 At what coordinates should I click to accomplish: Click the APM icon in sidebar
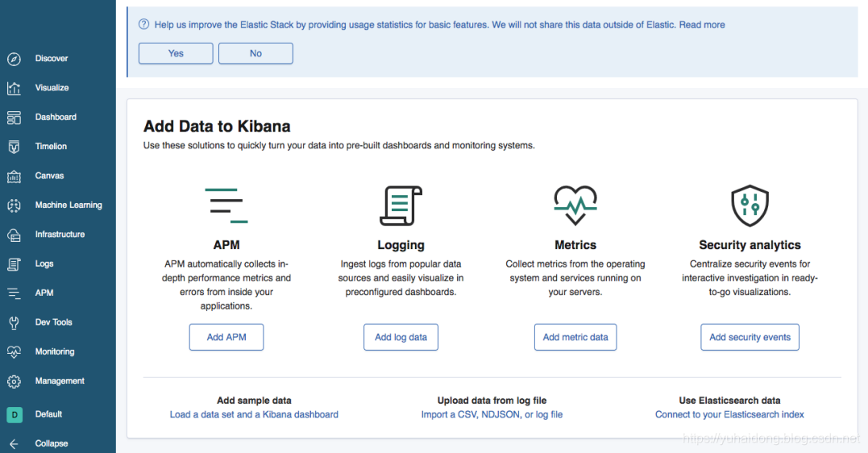(14, 293)
